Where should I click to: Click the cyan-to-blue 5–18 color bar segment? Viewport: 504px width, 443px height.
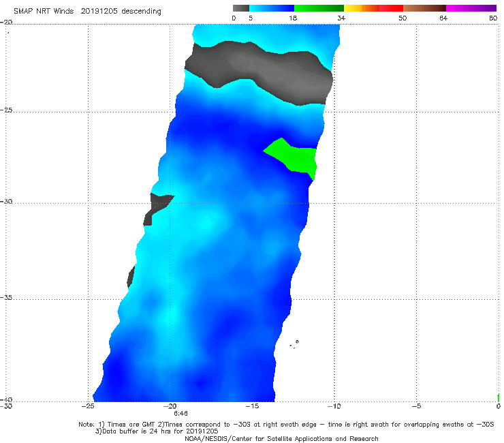click(x=272, y=8)
